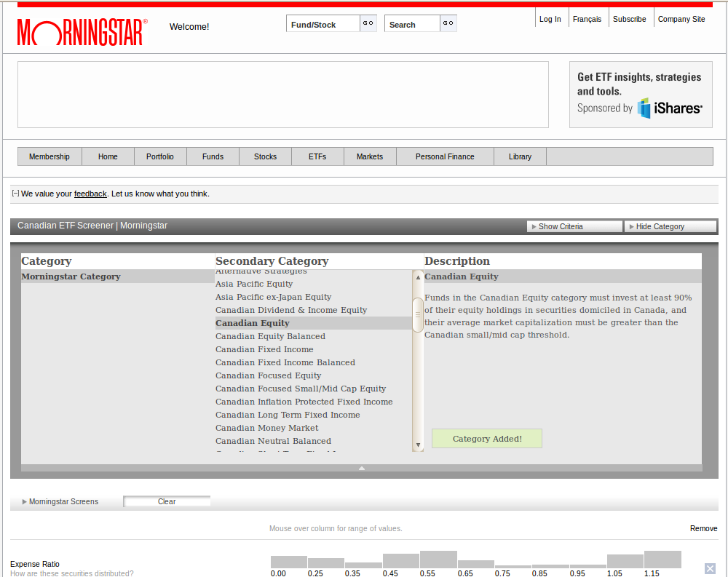Expand Morningstar Screens disclosure triangle
728x577 pixels.
[x=25, y=501]
